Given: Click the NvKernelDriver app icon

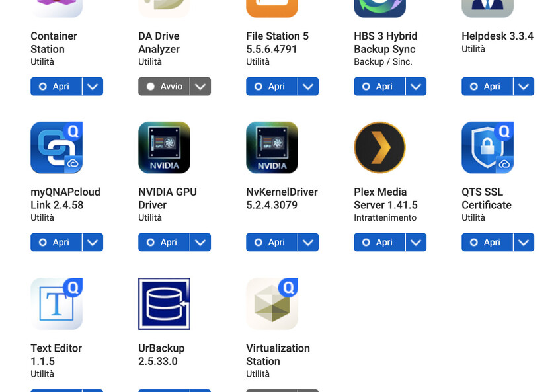Looking at the screenshot, I should [272, 147].
